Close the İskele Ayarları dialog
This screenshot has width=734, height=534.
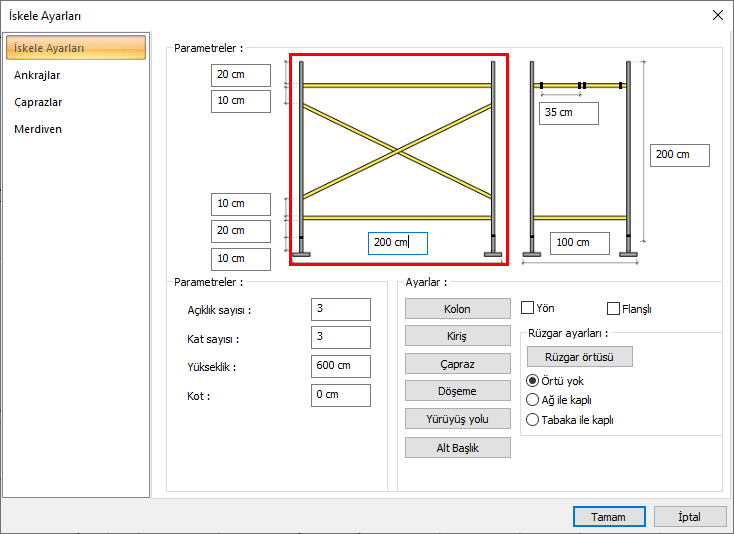tap(718, 15)
